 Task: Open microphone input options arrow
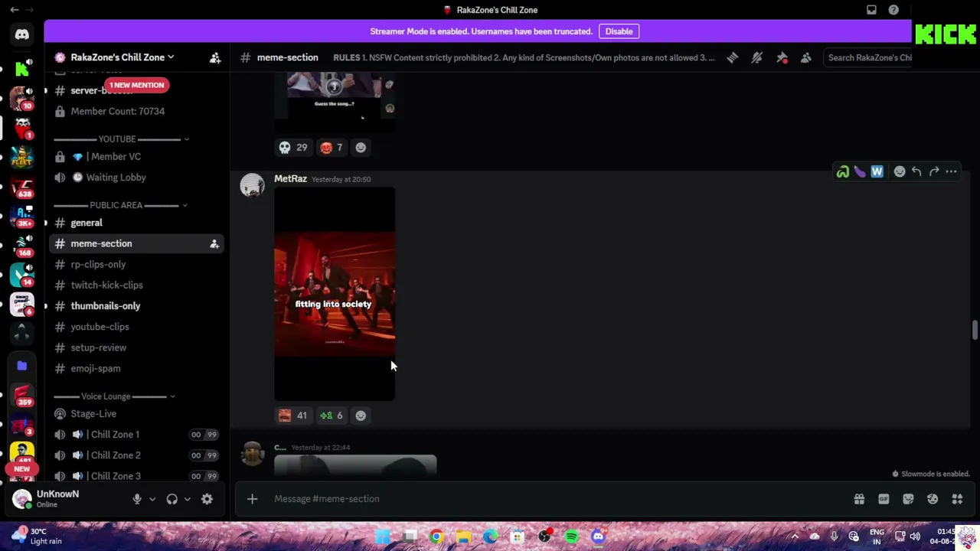click(152, 499)
